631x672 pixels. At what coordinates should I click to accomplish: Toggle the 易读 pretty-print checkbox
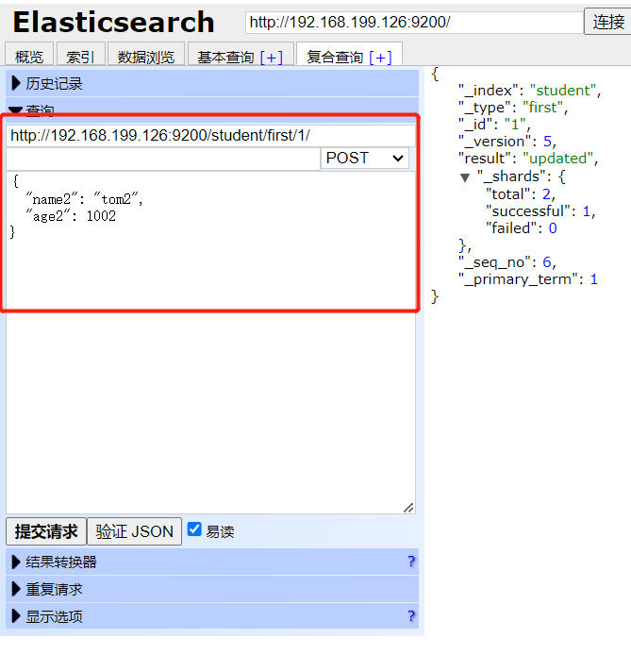[194, 529]
